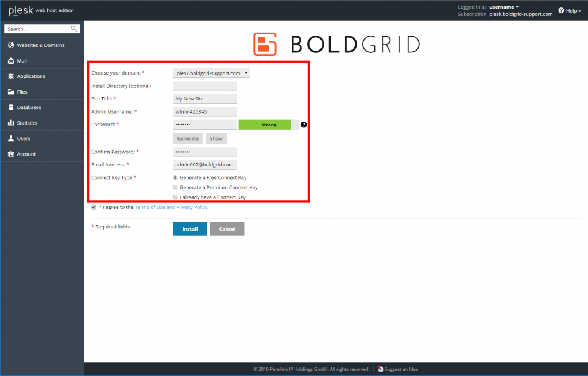The height and width of the screenshot is (376, 588).
Task: Click the Help question mark icon
Action: pyautogui.click(x=561, y=10)
